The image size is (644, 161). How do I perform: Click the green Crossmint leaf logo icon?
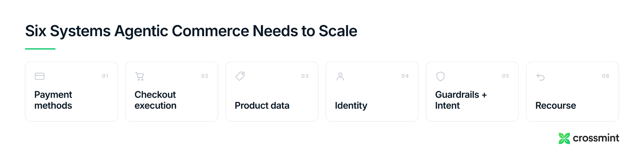click(x=564, y=138)
